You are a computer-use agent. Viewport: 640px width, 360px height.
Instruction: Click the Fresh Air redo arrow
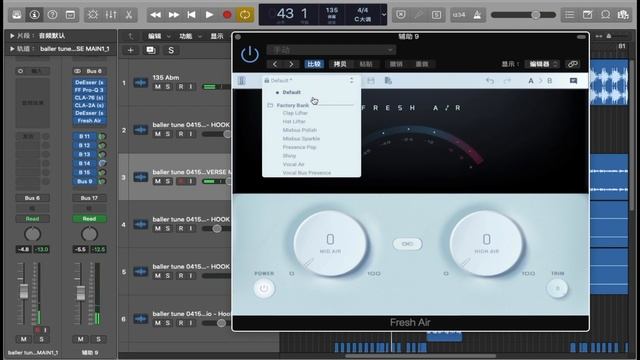[507, 81]
